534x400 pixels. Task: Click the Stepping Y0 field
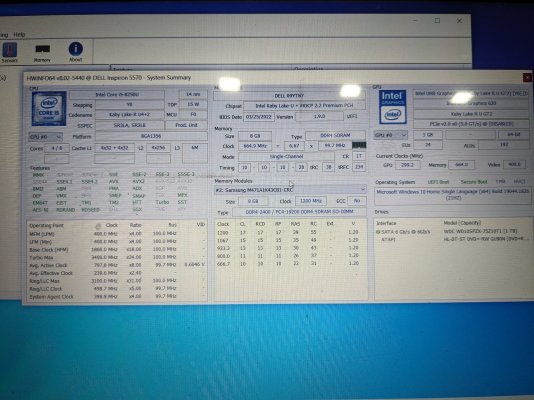(x=129, y=105)
